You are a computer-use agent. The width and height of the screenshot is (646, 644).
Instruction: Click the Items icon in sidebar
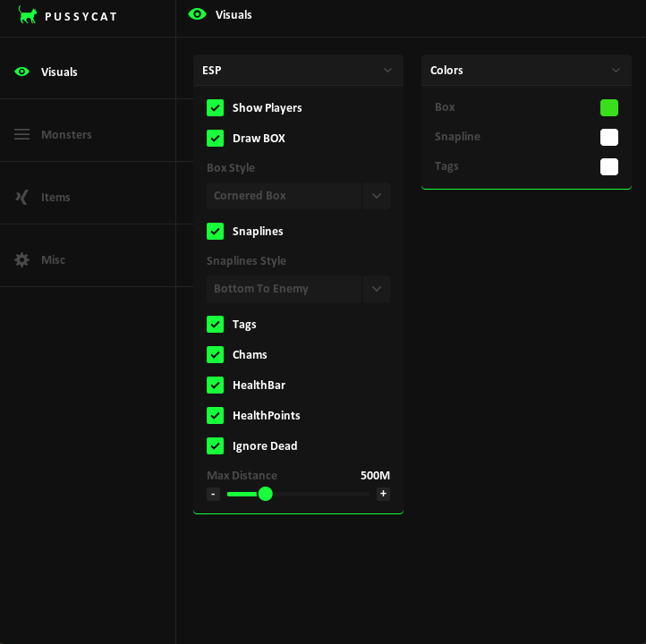(22, 197)
